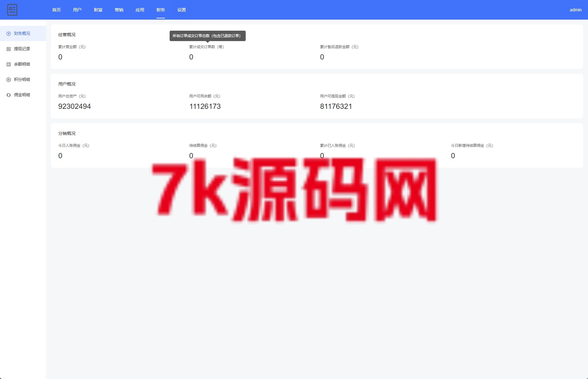Click the 累计成交订单数（笔） label
This screenshot has height=379, width=588.
click(207, 47)
